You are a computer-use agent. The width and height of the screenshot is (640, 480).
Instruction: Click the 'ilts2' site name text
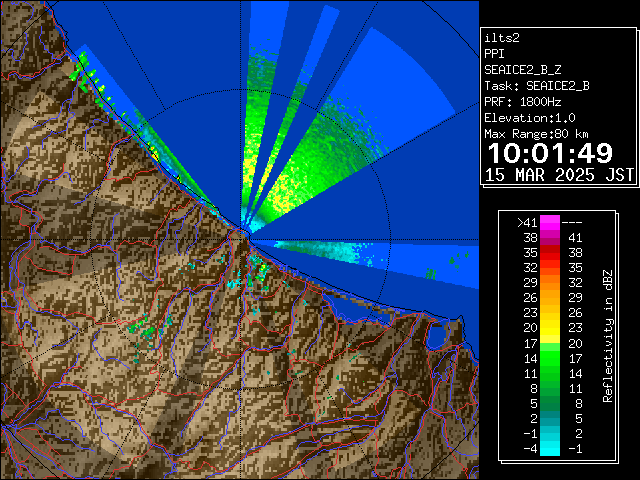point(502,38)
